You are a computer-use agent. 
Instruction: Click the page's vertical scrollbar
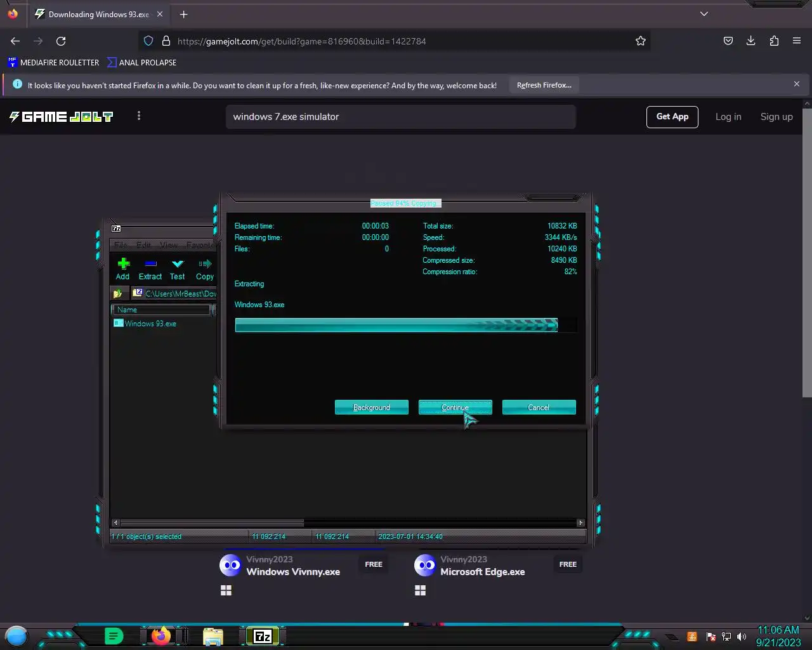pyautogui.click(x=807, y=253)
